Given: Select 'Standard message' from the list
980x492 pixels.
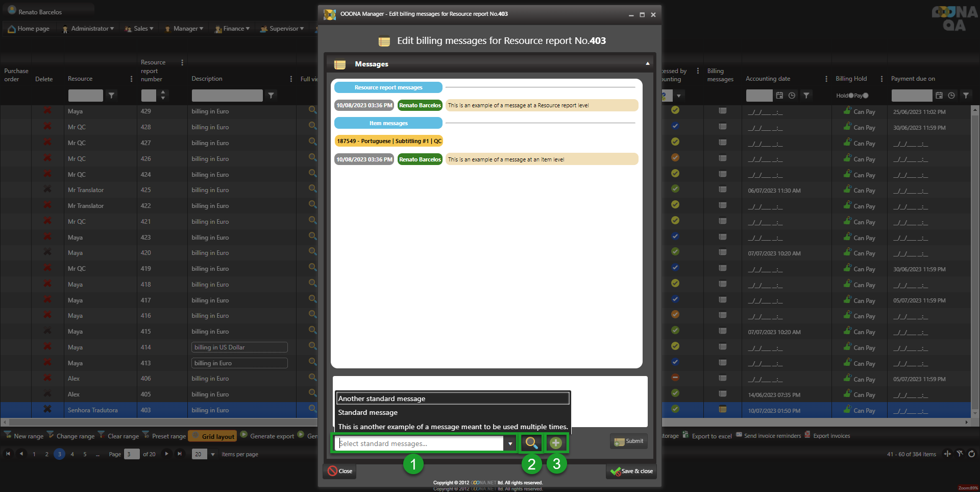Looking at the screenshot, I should (x=367, y=412).
